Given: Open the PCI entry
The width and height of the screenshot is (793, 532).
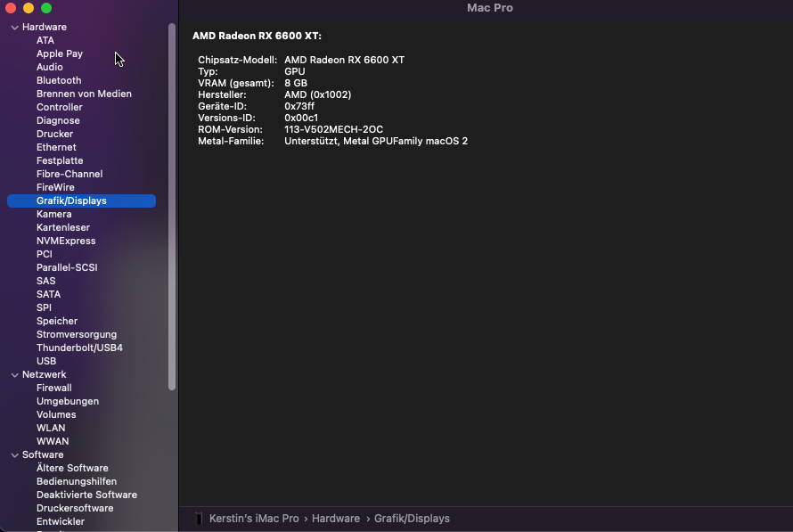Looking at the screenshot, I should click(44, 254).
